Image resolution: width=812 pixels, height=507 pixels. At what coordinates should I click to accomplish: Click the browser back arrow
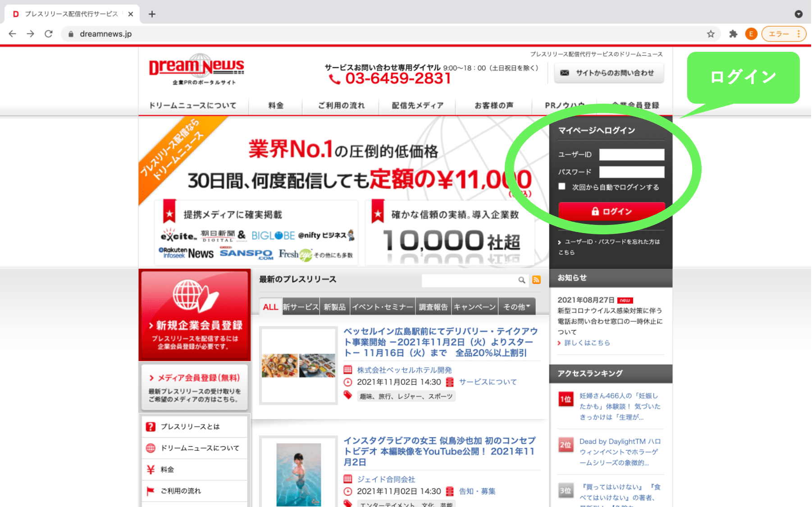tap(13, 34)
